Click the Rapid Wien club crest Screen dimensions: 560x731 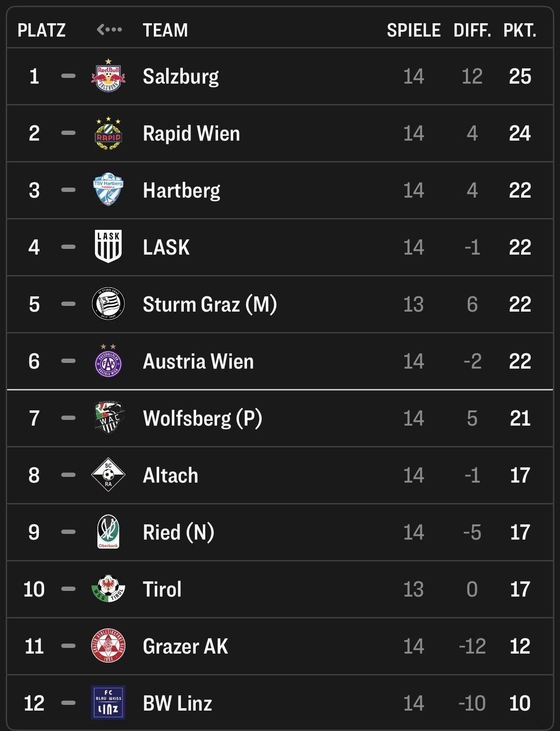108,133
